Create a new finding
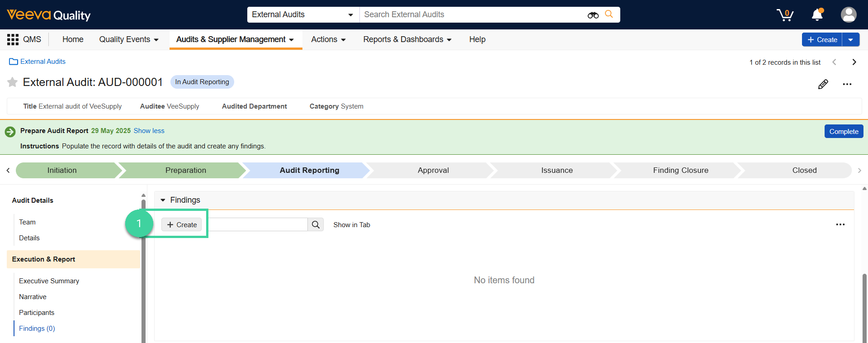This screenshot has width=868, height=343. [182, 224]
